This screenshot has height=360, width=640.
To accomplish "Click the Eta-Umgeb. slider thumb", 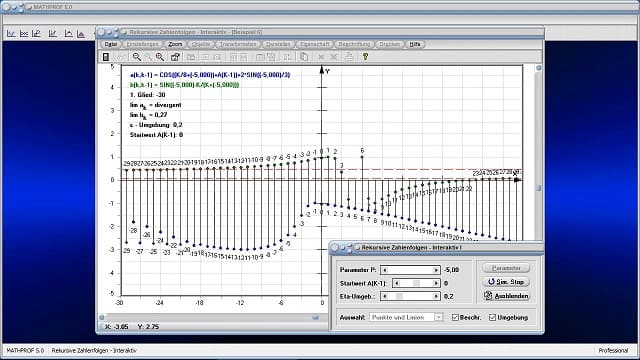I will click(399, 296).
